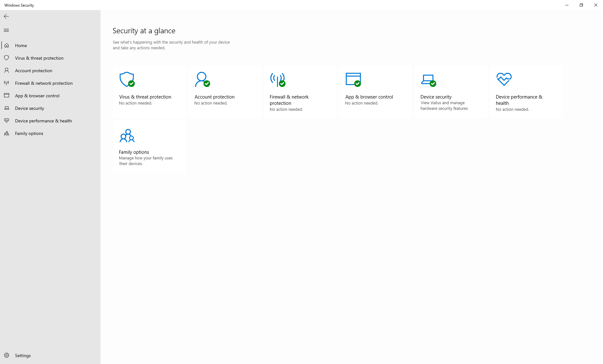This screenshot has width=603, height=364.
Task: Select Home in the sidebar
Action: [21, 45]
